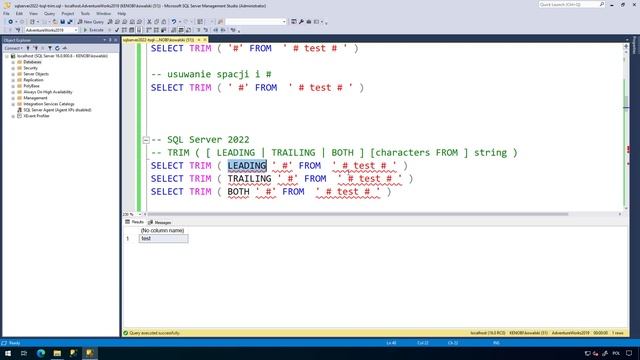The width and height of the screenshot is (640, 360).
Task: Click the Parse checkmark icon
Action: pyautogui.click(x=117, y=30)
